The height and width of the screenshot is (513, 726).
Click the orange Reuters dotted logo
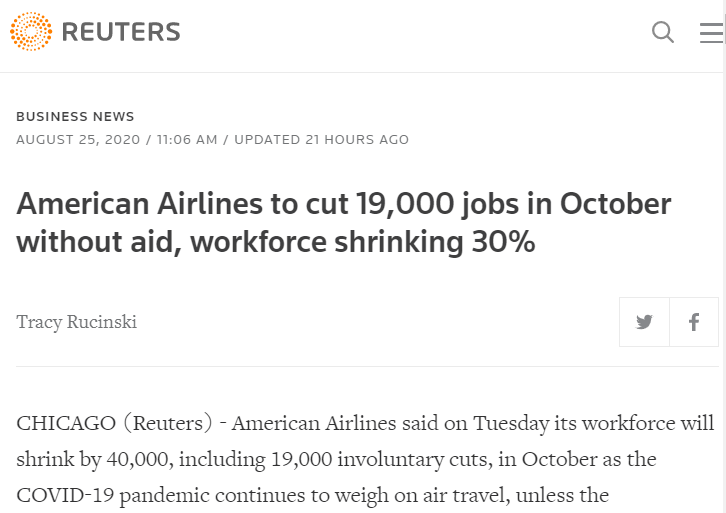tap(31, 31)
